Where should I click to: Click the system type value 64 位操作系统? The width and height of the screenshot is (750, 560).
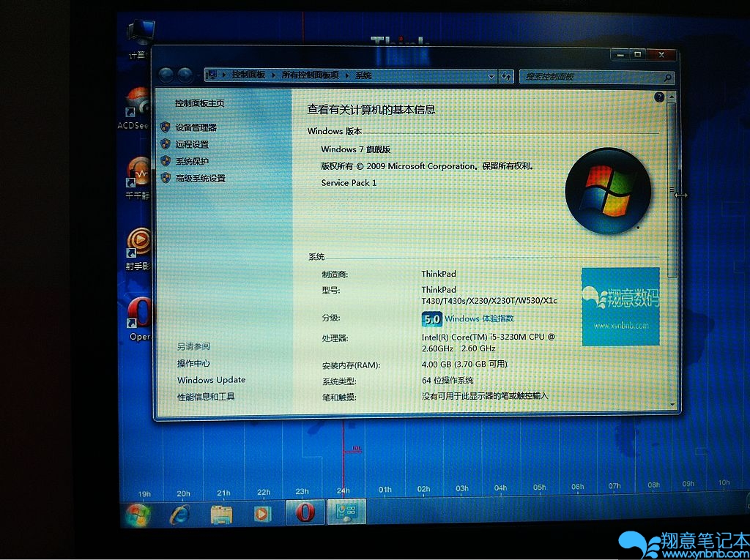tap(448, 381)
